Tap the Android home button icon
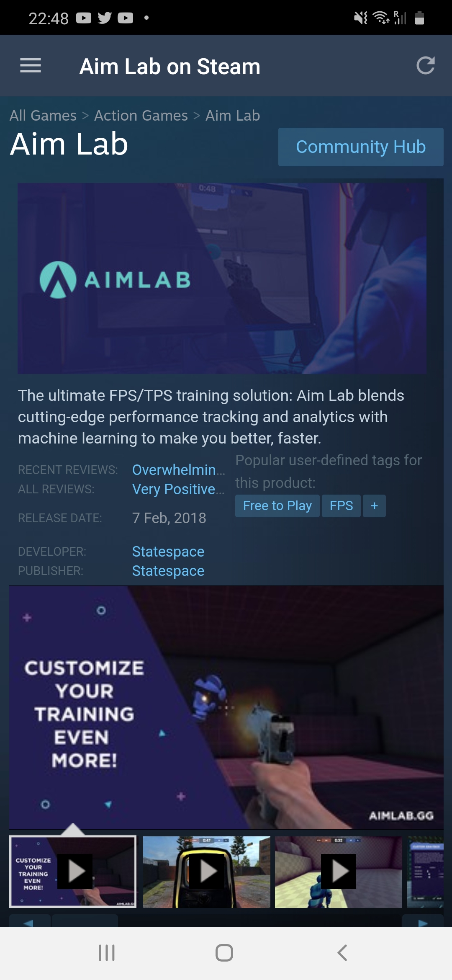Viewport: 452px width, 980px height. coord(224,953)
